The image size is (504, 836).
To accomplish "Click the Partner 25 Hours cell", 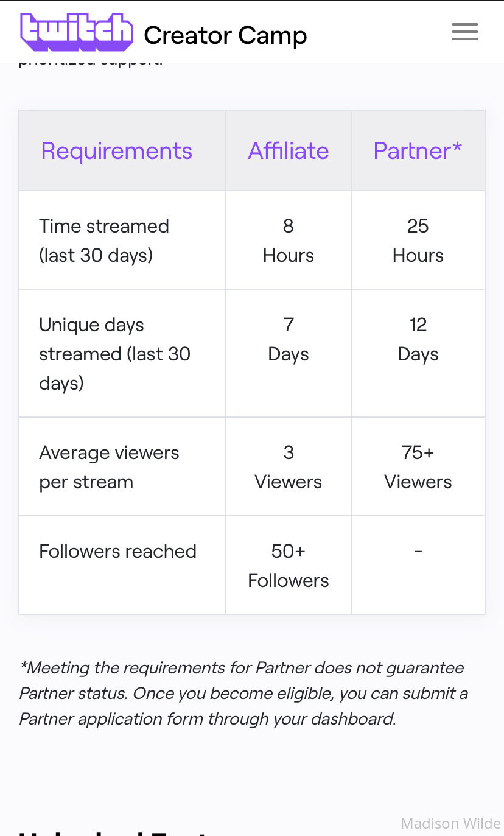I will tap(418, 241).
